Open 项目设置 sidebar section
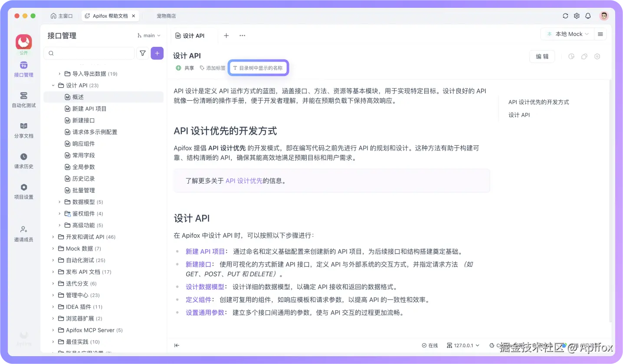This screenshot has height=364, width=623. click(23, 191)
